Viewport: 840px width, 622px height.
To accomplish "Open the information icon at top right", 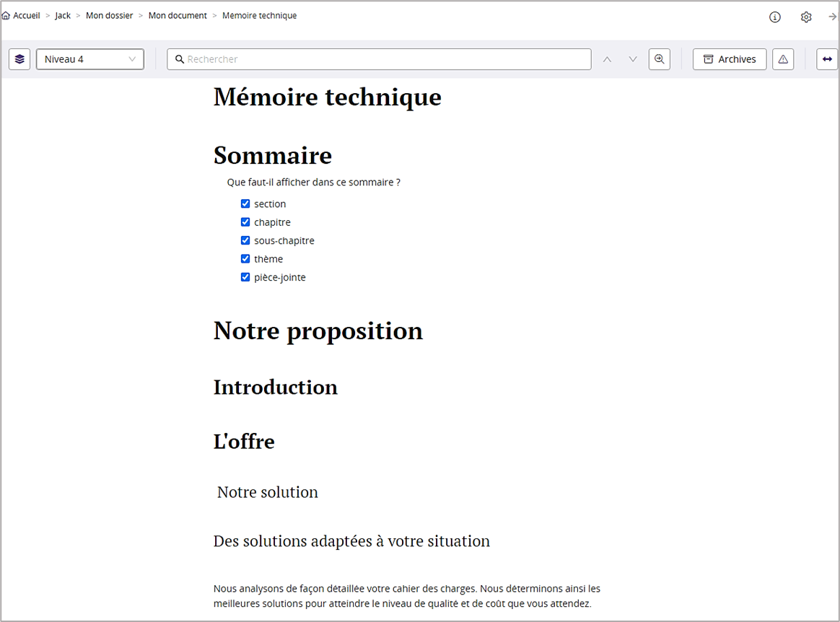I will point(775,17).
